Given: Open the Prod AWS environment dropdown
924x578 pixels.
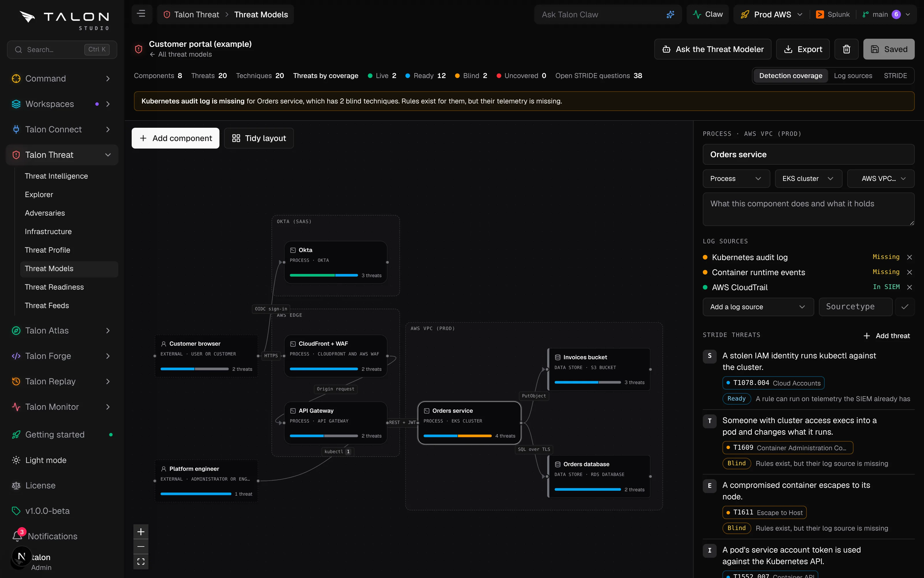Looking at the screenshot, I should pos(771,14).
